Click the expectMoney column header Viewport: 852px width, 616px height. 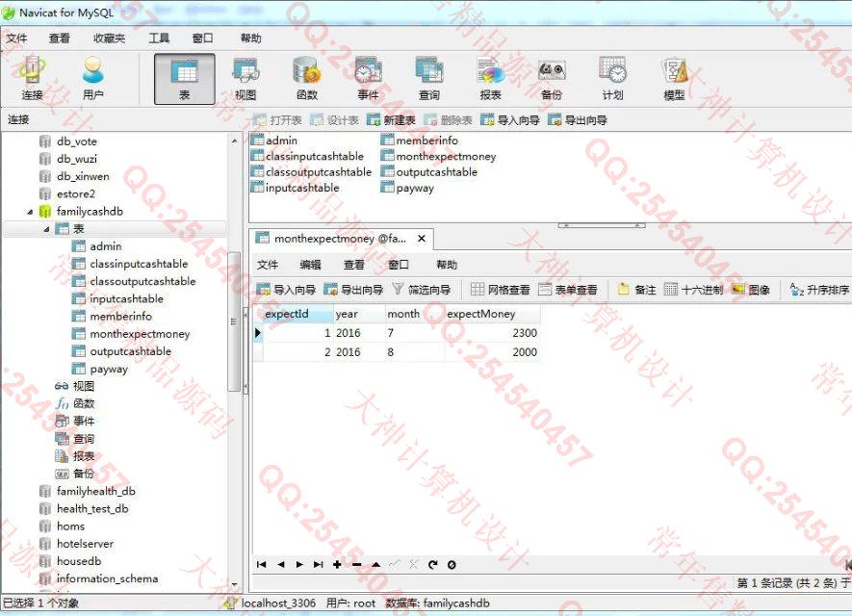pos(492,314)
